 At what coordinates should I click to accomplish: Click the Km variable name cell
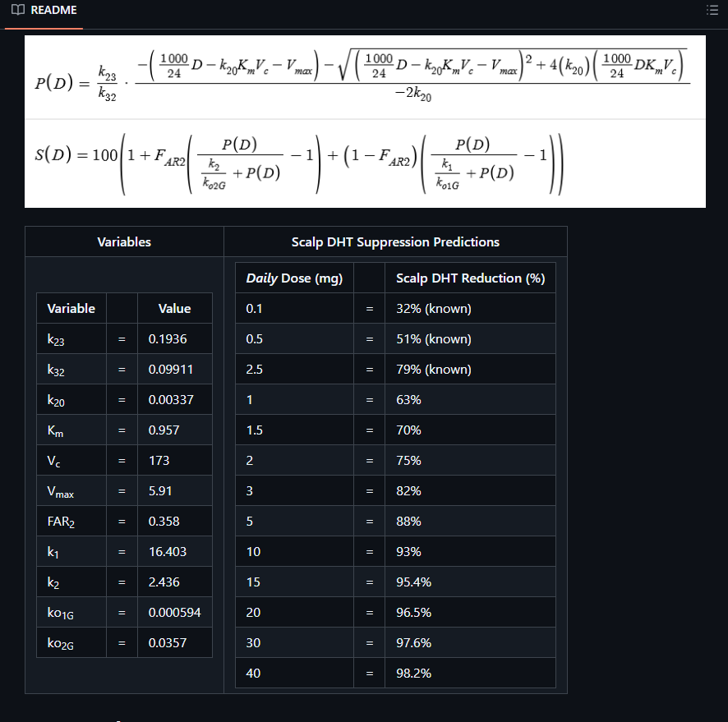point(71,430)
